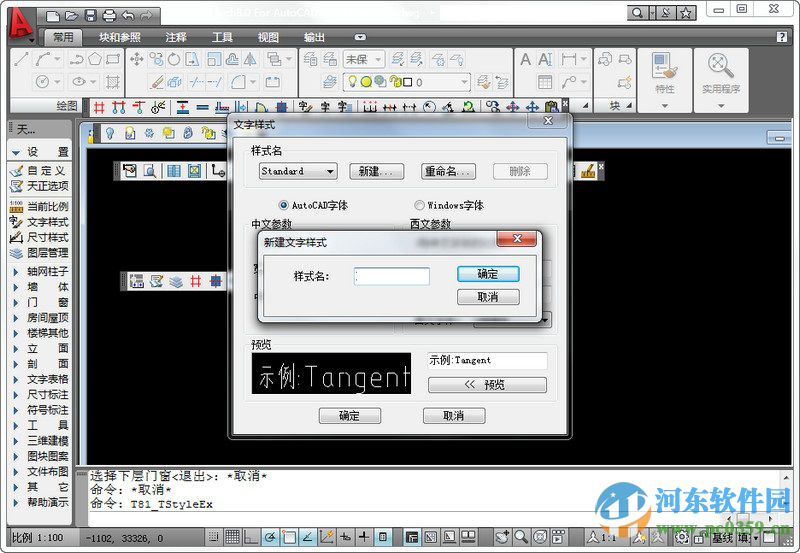This screenshot has width=800, height=553.
Task: Select the Windows字体 radio button
Action: coord(419,205)
